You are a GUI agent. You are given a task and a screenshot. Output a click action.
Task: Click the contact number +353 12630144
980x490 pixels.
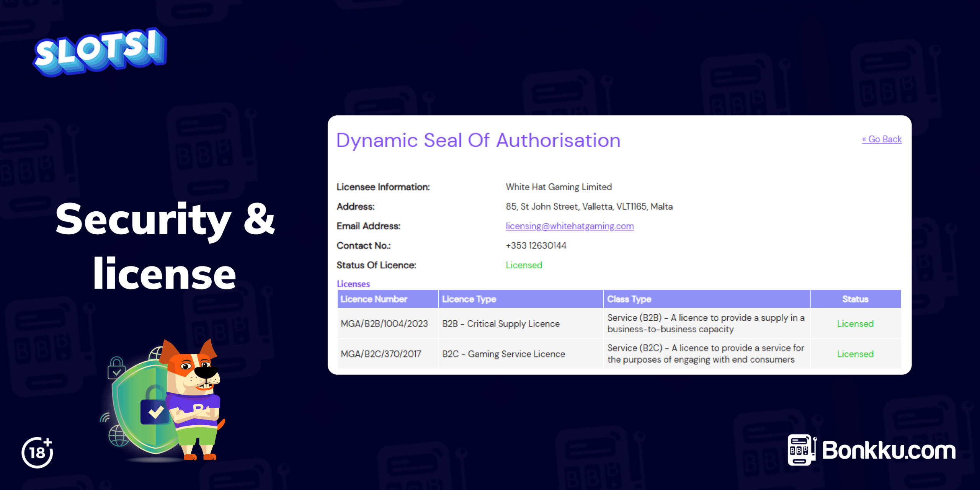coord(536,245)
